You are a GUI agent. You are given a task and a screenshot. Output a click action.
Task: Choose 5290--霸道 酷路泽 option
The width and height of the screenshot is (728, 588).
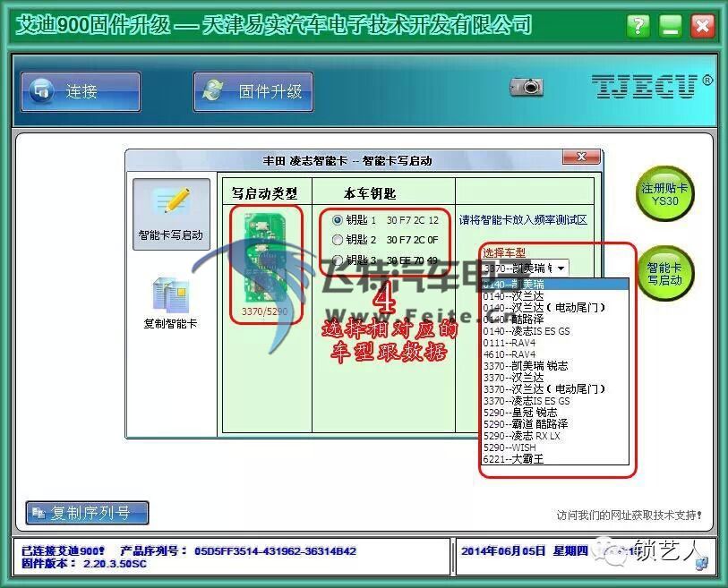[555, 423]
